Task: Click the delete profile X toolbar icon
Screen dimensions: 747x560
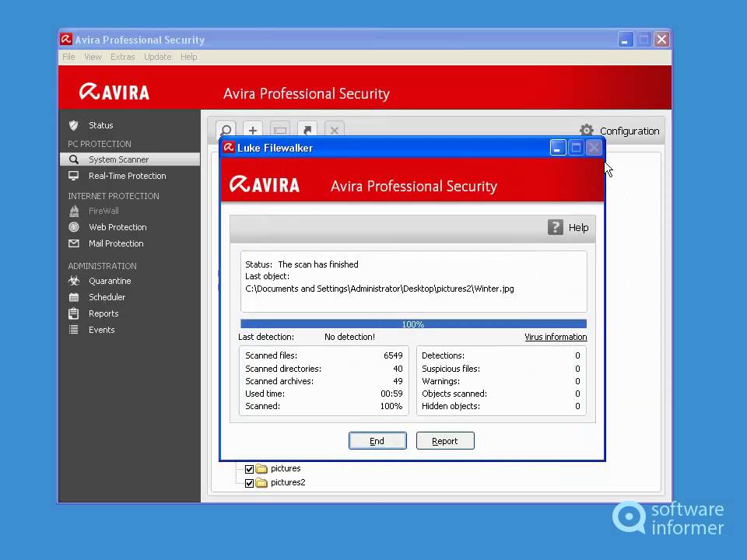Action: click(335, 130)
